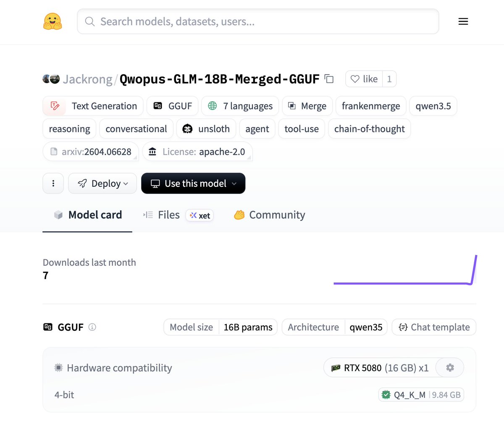Expand the arxiv:2604.06628 tag
504x421 pixels.
[91, 152]
